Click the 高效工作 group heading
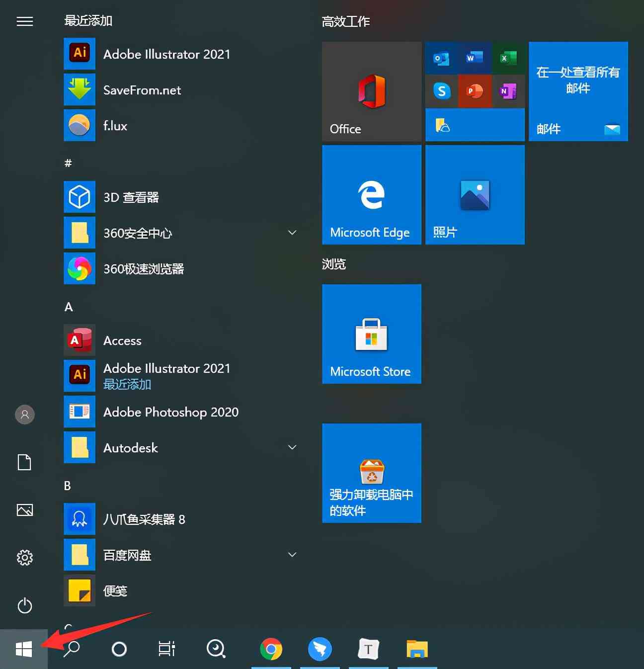Screen dimensions: 644x669 [346, 21]
